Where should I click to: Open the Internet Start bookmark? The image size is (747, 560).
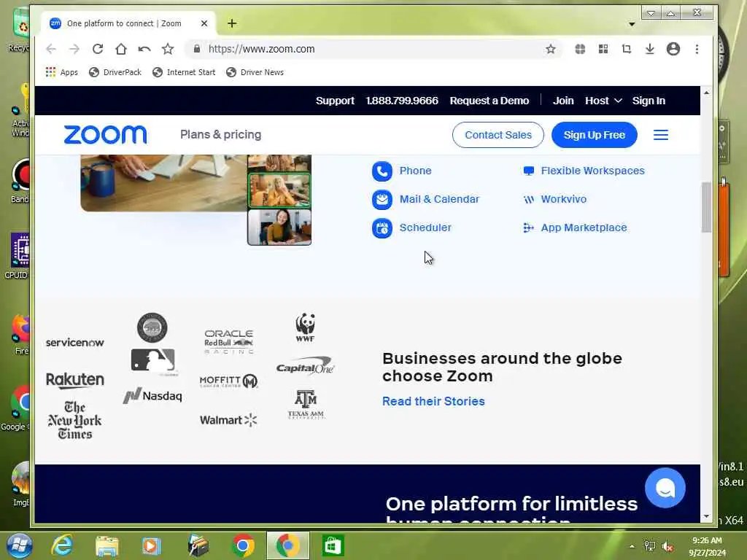pyautogui.click(x=184, y=72)
